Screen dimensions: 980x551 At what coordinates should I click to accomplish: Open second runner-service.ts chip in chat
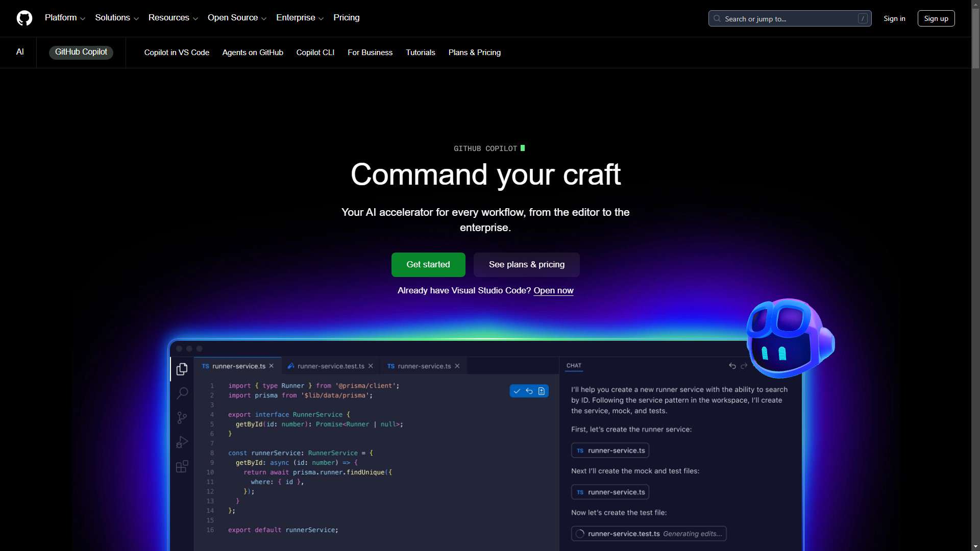click(610, 492)
